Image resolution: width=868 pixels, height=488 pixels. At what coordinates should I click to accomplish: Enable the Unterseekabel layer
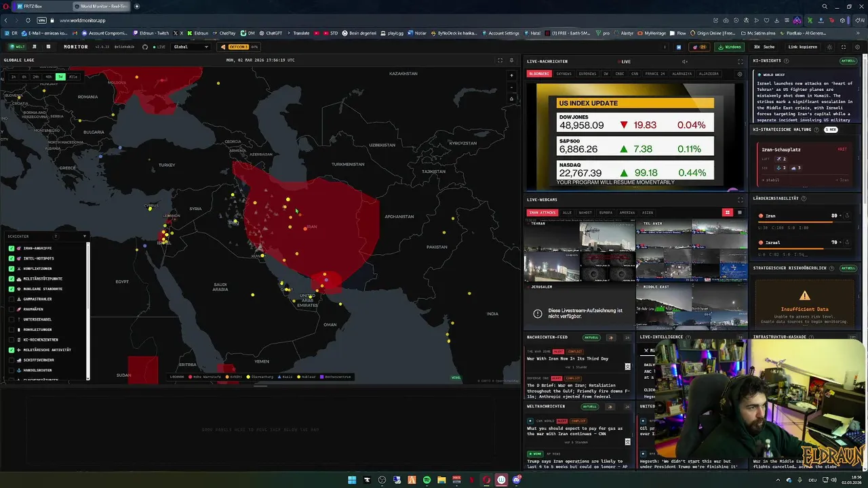pyautogui.click(x=12, y=319)
